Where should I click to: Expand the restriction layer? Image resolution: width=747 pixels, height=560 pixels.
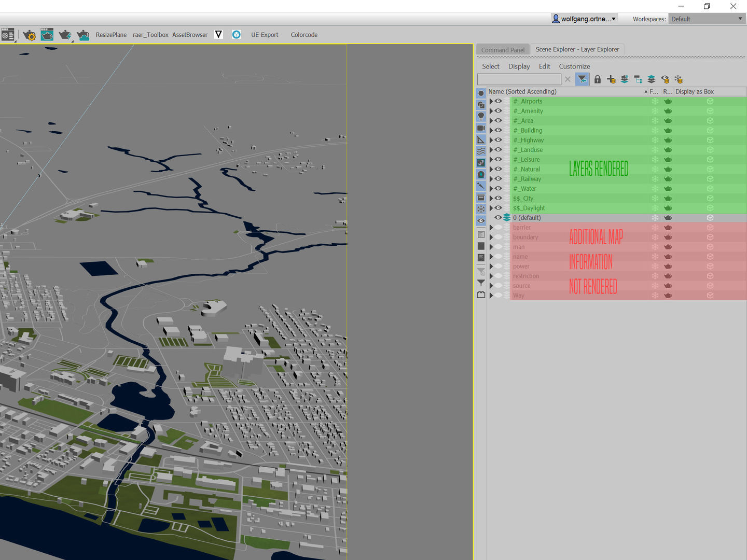click(491, 276)
